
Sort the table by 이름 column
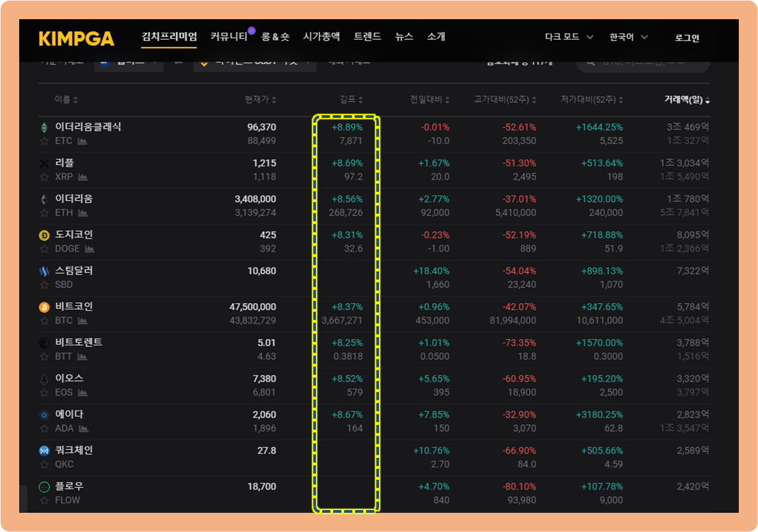click(66, 99)
